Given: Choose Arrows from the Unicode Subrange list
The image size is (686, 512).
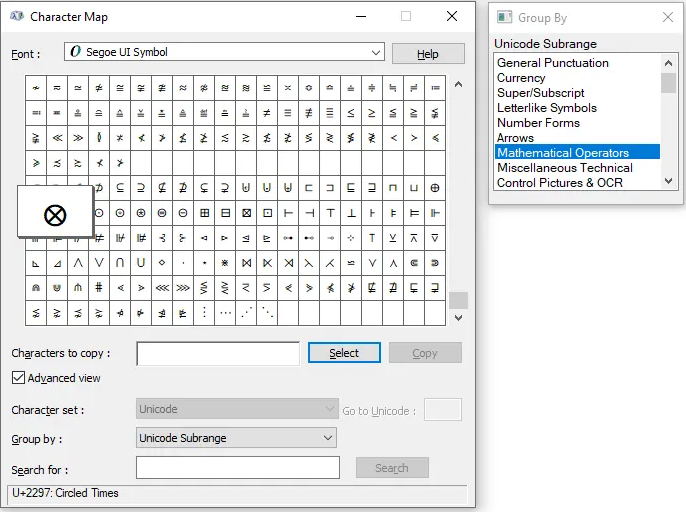Looking at the screenshot, I should [515, 138].
